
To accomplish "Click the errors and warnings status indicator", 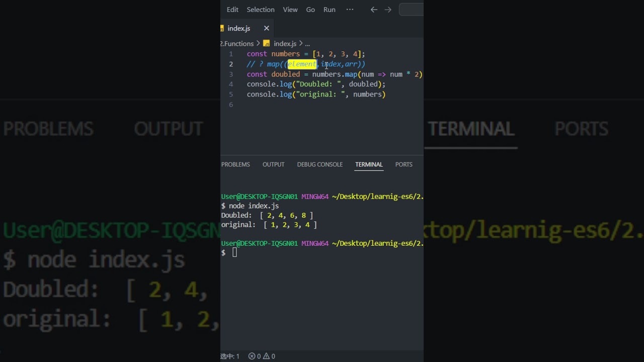I will (x=262, y=356).
